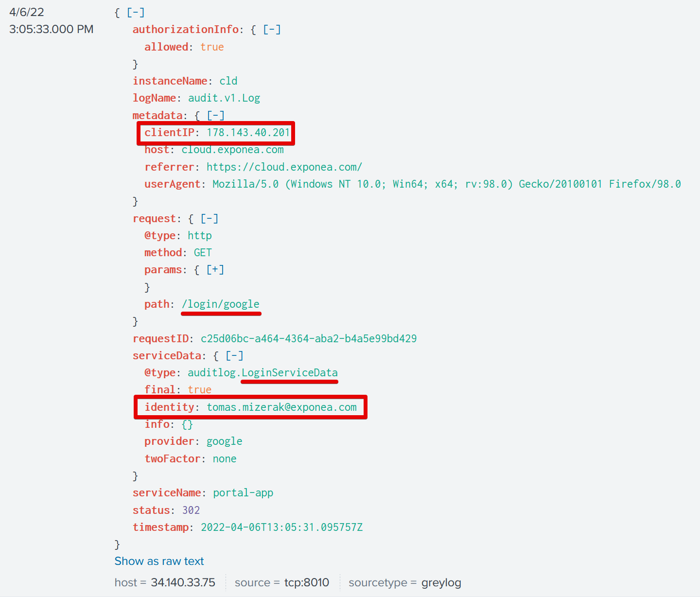Screen dimensions: 700x597
Task: Collapse the serviceData object
Action: tap(234, 356)
